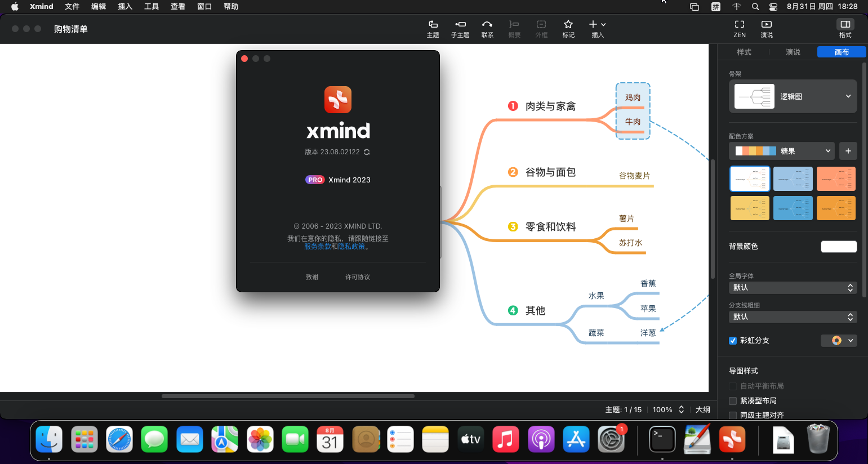Switch to the 演说 tab in panel
The image size is (868, 464).
pyautogui.click(x=793, y=52)
